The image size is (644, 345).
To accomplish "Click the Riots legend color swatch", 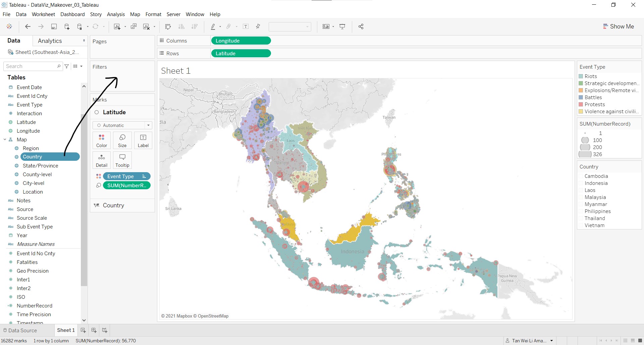I will tap(581, 76).
